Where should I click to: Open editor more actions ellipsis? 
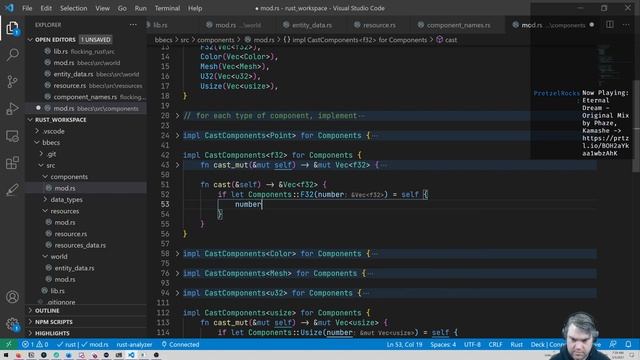[x=626, y=24]
